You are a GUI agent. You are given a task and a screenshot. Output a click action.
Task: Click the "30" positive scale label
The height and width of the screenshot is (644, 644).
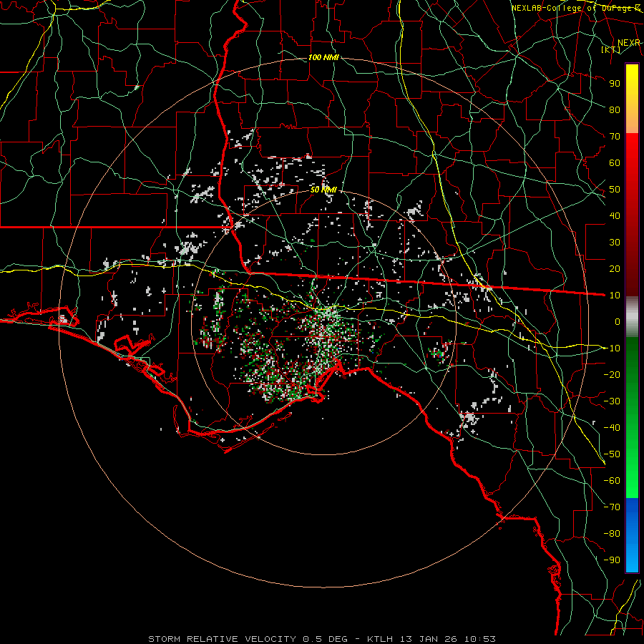point(615,243)
